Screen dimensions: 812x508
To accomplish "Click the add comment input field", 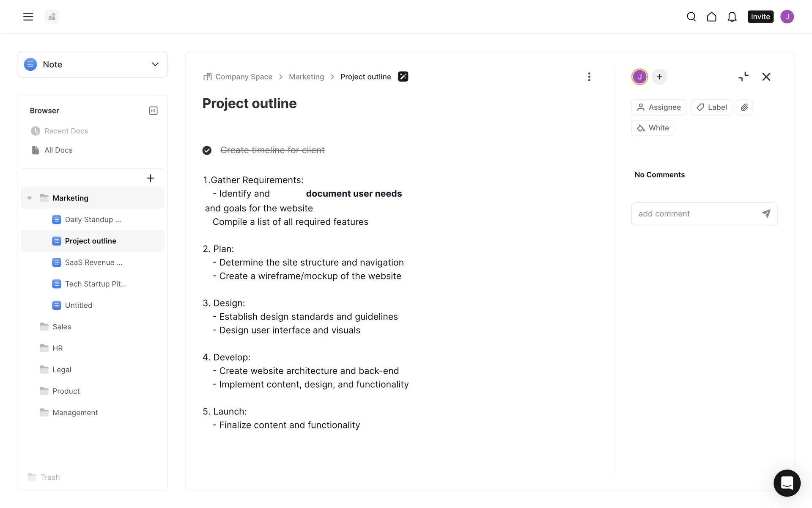I will pos(696,214).
